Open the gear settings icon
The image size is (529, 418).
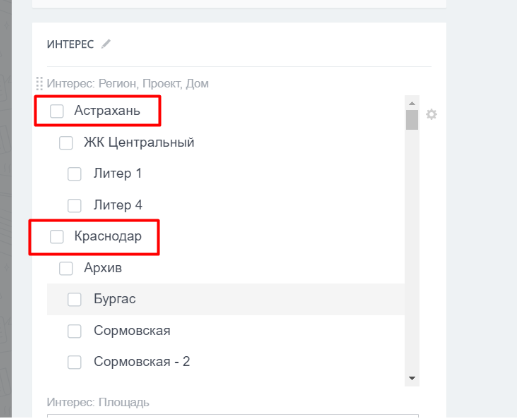(431, 114)
